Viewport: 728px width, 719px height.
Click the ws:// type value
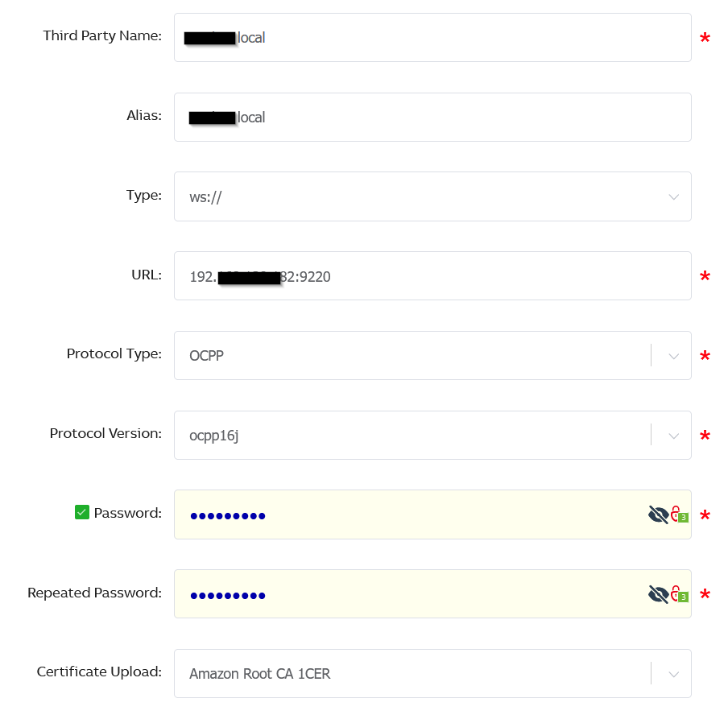pos(205,196)
